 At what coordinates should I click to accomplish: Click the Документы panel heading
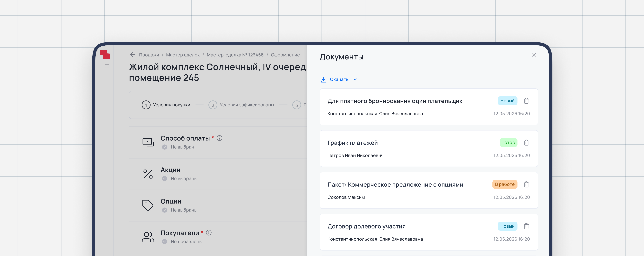point(342,57)
